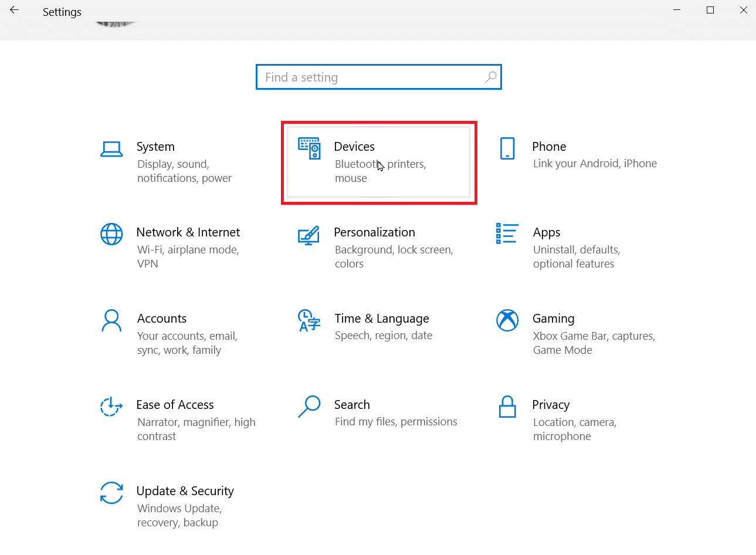Open the Phone settings title

click(x=549, y=147)
